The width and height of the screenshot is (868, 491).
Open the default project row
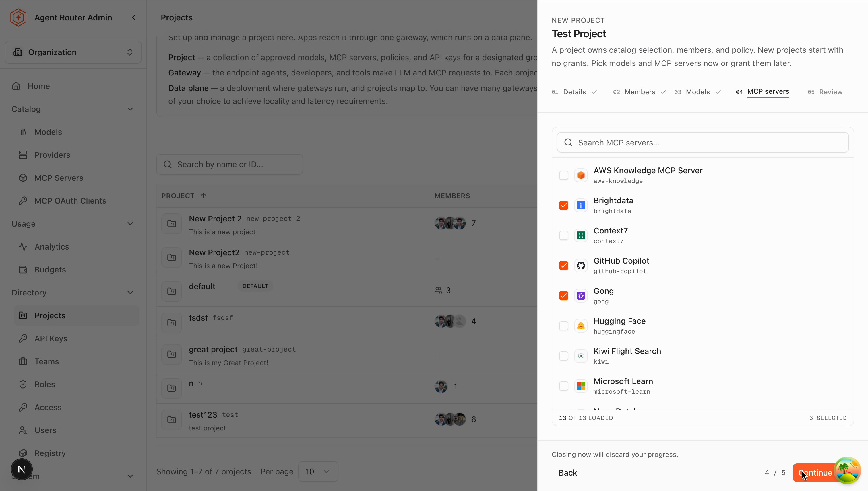pyautogui.click(x=346, y=291)
